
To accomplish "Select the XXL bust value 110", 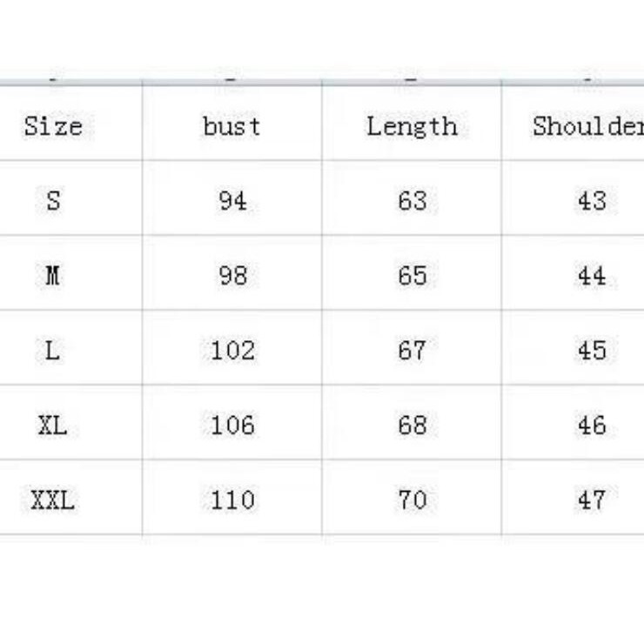I will point(232,500).
